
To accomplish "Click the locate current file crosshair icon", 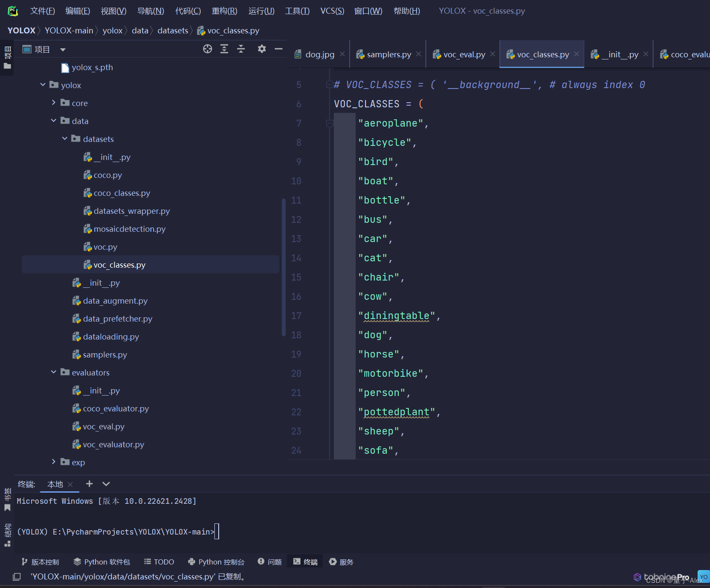I will tap(208, 49).
